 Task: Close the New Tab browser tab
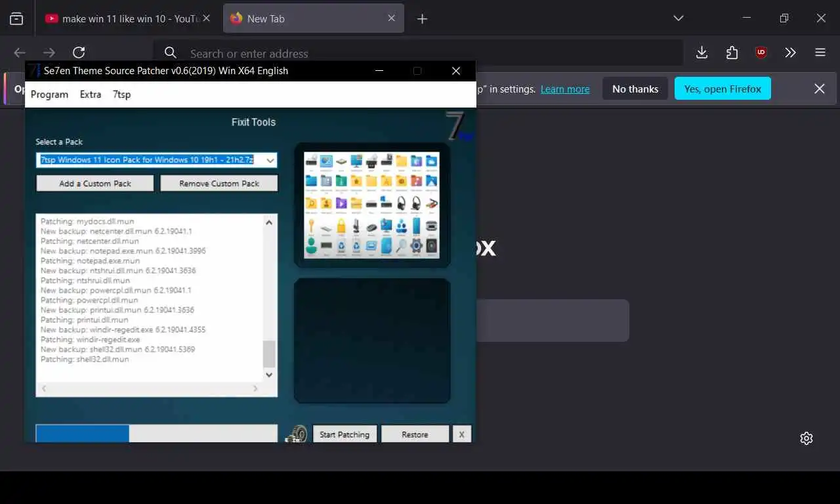(392, 18)
